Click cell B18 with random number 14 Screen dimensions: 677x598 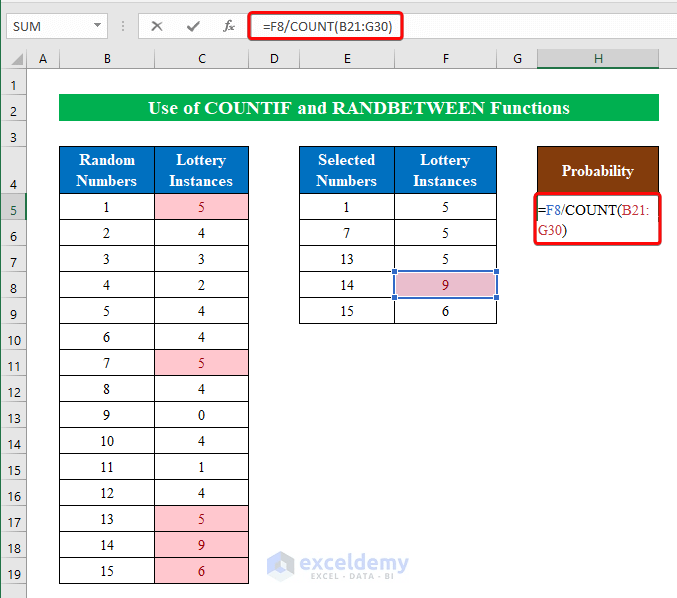pos(107,545)
